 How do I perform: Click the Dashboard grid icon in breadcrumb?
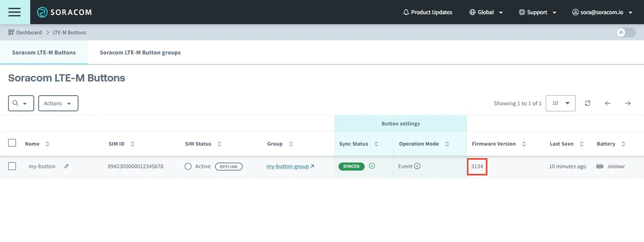pyautogui.click(x=11, y=32)
